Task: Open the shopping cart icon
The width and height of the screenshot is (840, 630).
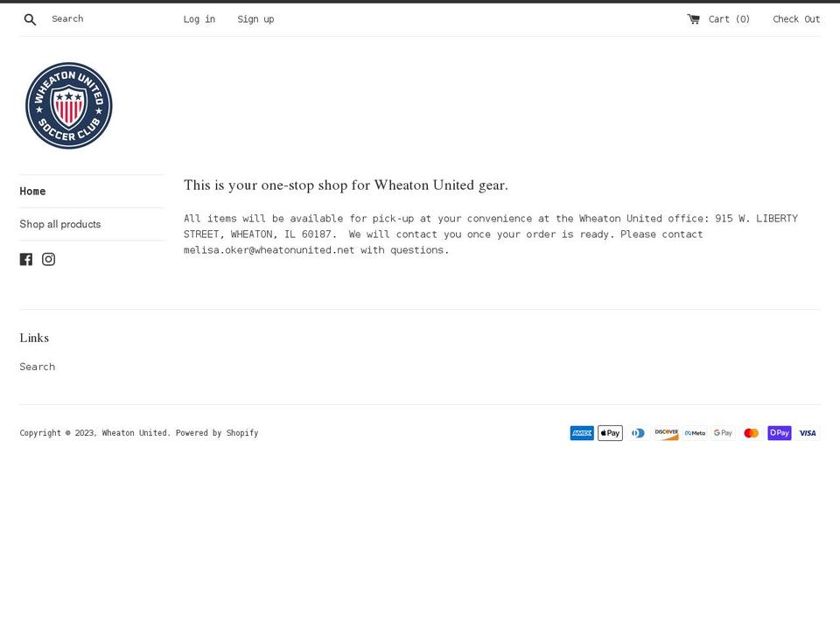Action: point(693,19)
